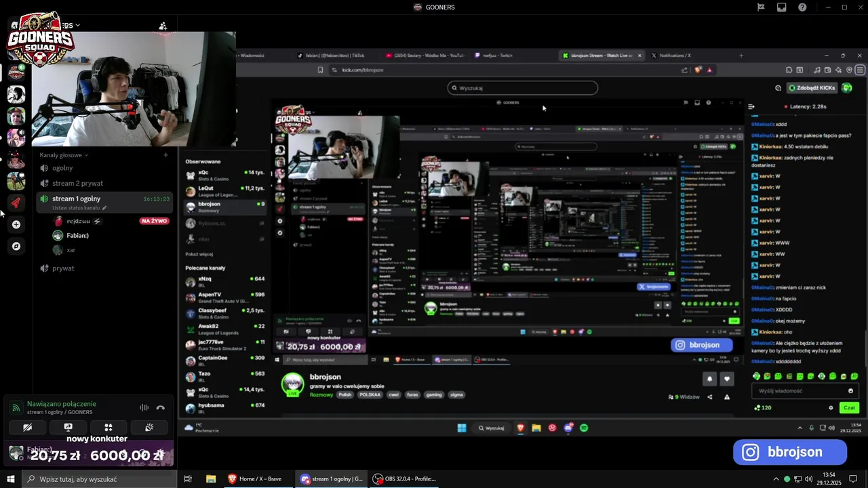Open the browser hamburger menu icon
The width and height of the screenshot is (868, 488).
[x=860, y=70]
